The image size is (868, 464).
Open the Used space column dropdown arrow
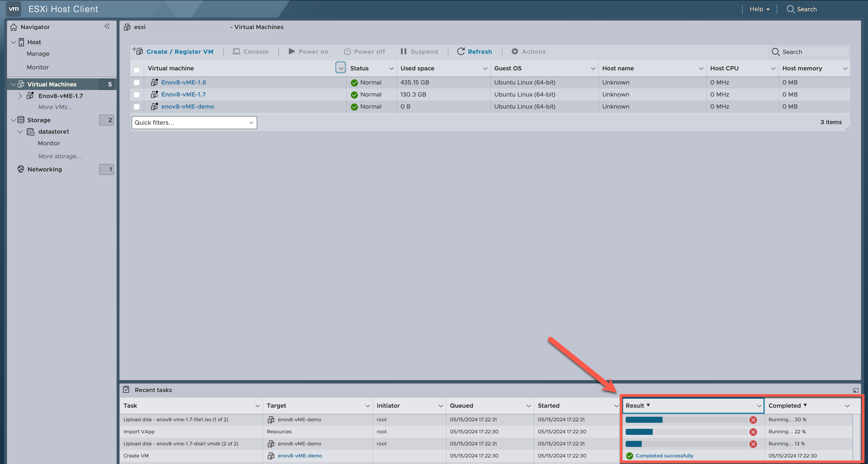point(485,68)
